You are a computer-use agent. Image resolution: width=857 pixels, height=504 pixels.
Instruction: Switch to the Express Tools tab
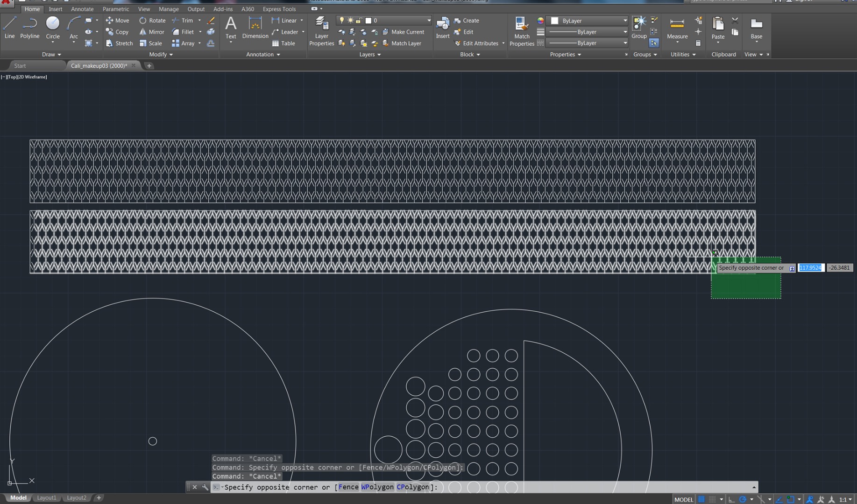click(279, 9)
